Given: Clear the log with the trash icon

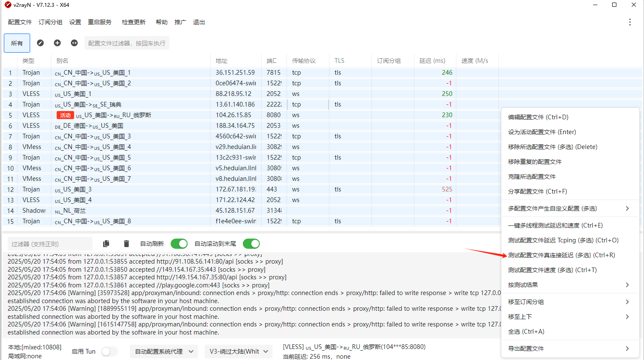Looking at the screenshot, I should pos(126,244).
